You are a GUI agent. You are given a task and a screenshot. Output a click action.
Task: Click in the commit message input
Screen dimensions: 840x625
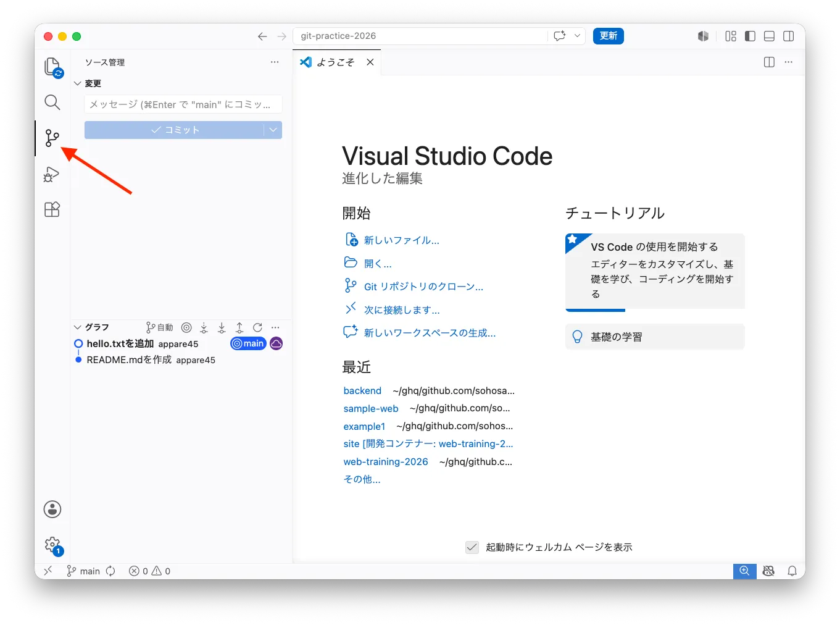183,104
